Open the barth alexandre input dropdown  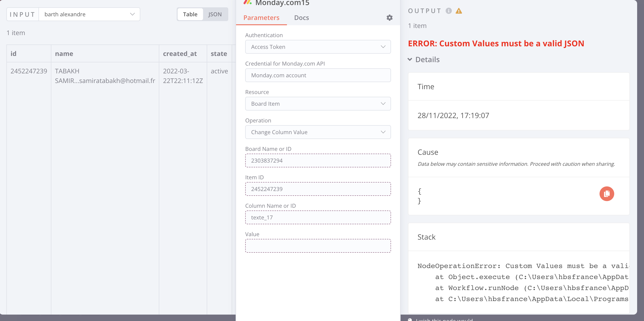pyautogui.click(x=89, y=14)
